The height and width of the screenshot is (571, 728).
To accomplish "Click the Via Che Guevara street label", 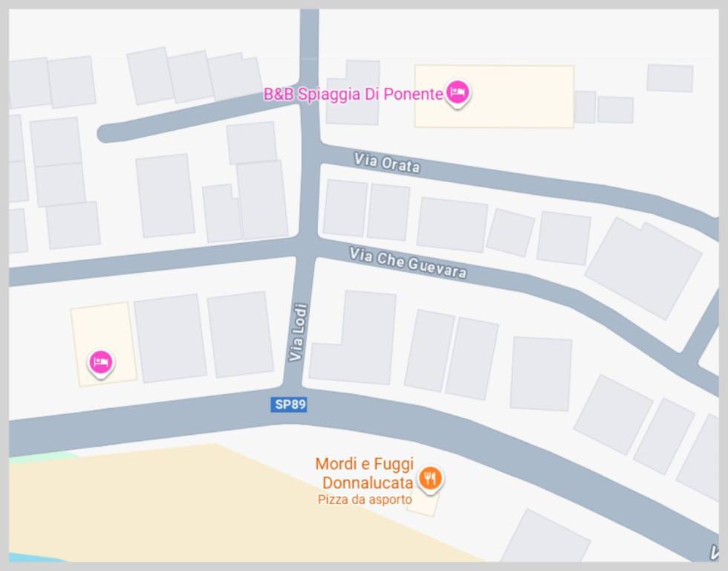I will 408,263.
